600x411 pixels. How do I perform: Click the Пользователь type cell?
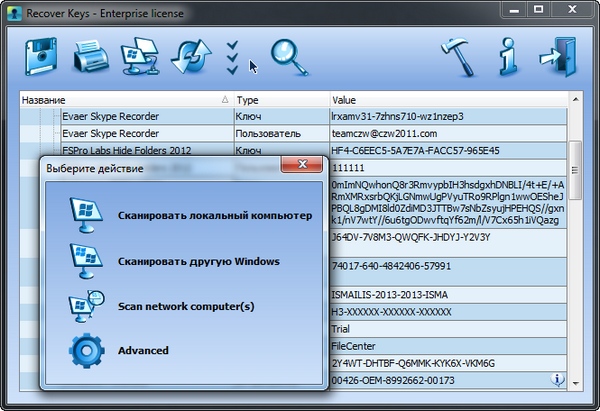tap(282, 134)
